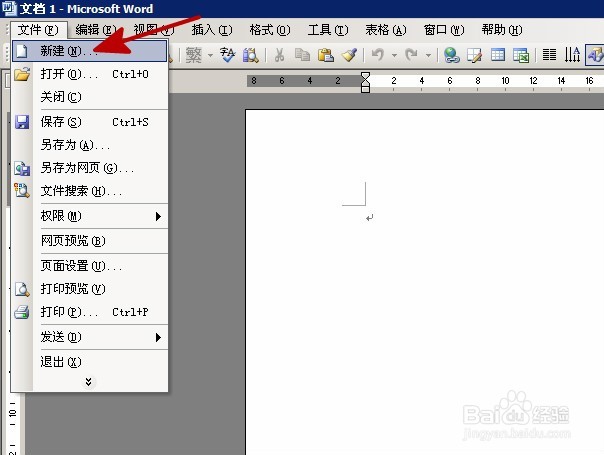
Task: Click the printer icon beside 打印
Action: (x=22, y=312)
